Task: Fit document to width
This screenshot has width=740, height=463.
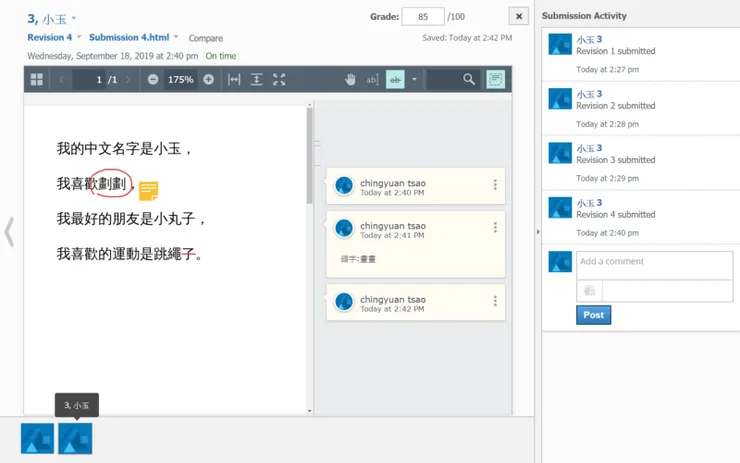Action: [234, 79]
